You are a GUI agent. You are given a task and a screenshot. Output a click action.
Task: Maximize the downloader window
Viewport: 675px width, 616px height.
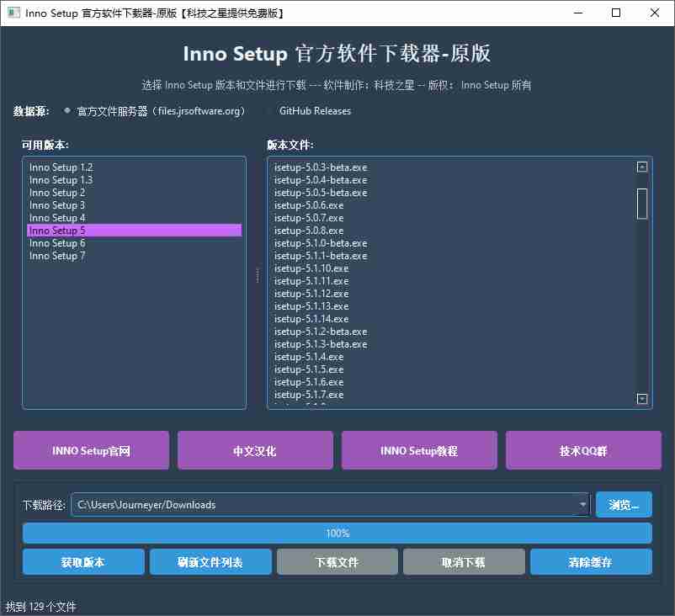[x=616, y=13]
